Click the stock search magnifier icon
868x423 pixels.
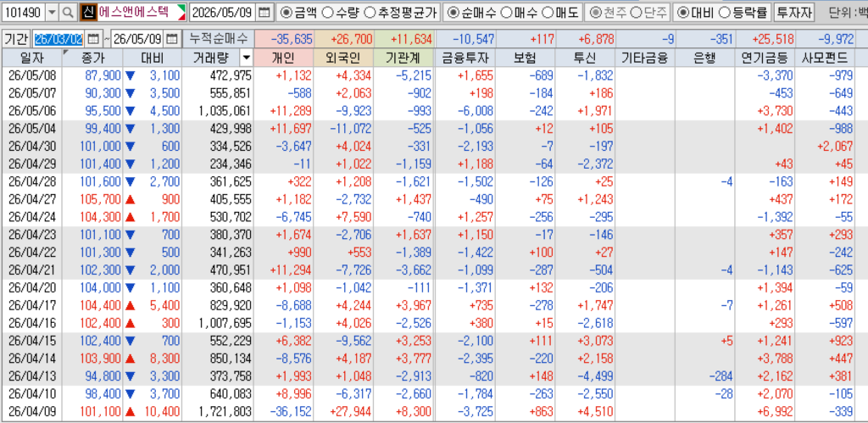[67, 12]
